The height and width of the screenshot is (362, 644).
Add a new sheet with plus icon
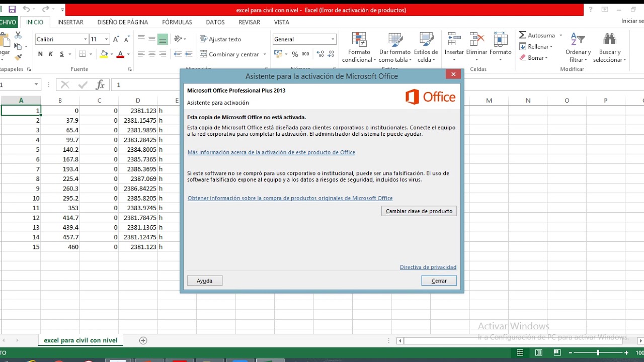coord(143,340)
